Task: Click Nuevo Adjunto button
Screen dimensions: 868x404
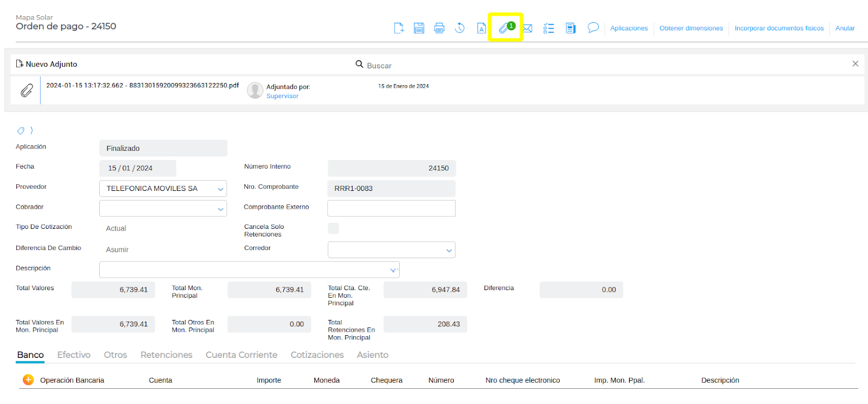Action: [47, 64]
